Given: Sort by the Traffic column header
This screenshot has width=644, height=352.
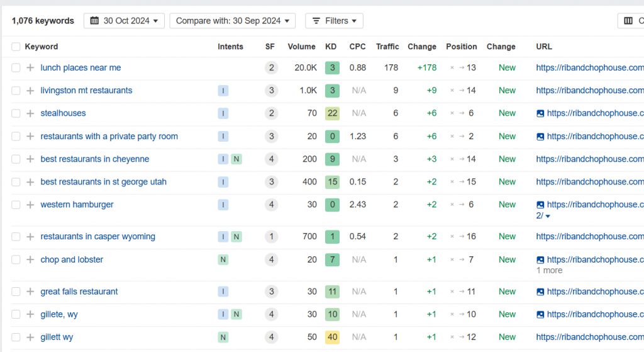Looking at the screenshot, I should coord(387,47).
